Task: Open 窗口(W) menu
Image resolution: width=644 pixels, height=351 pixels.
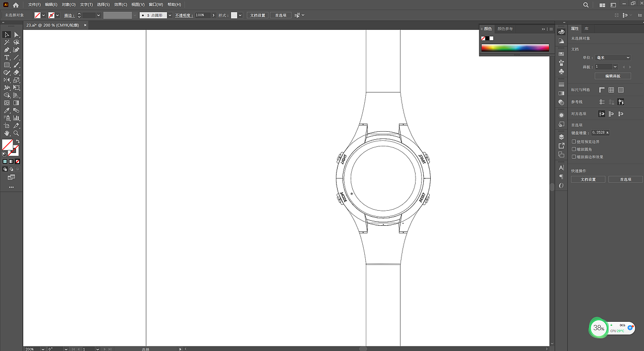Action: [x=156, y=5]
